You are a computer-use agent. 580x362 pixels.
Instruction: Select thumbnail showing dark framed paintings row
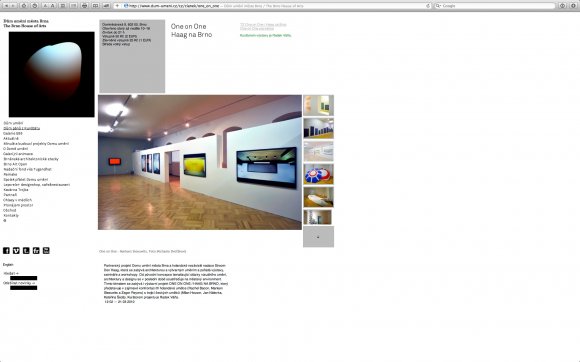coord(318,128)
